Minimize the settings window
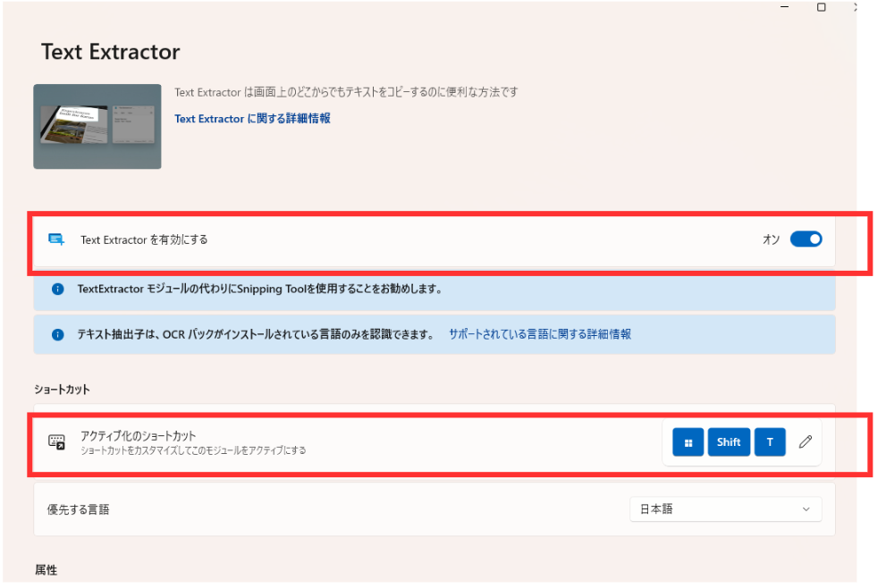 pos(784,7)
